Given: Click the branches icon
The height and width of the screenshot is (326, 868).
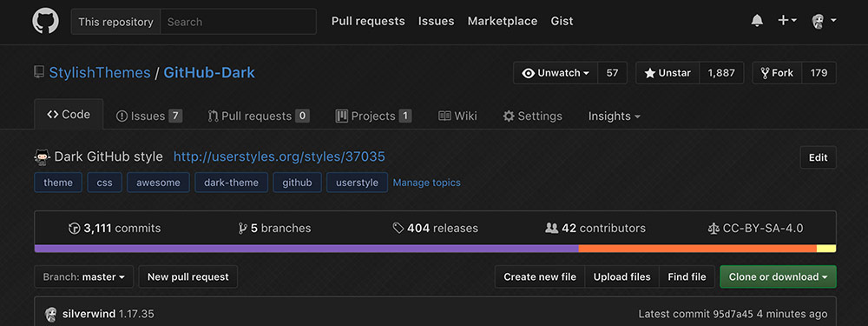Looking at the screenshot, I should [x=242, y=229].
